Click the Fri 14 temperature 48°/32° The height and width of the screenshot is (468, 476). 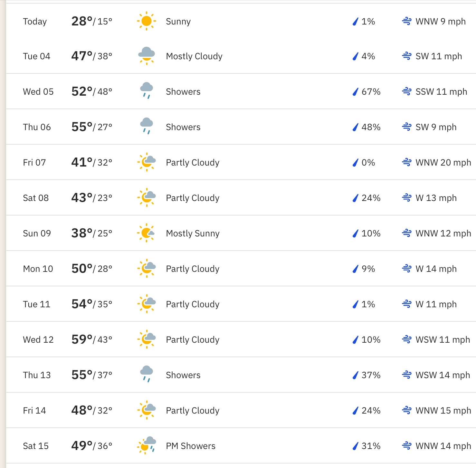[92, 410]
